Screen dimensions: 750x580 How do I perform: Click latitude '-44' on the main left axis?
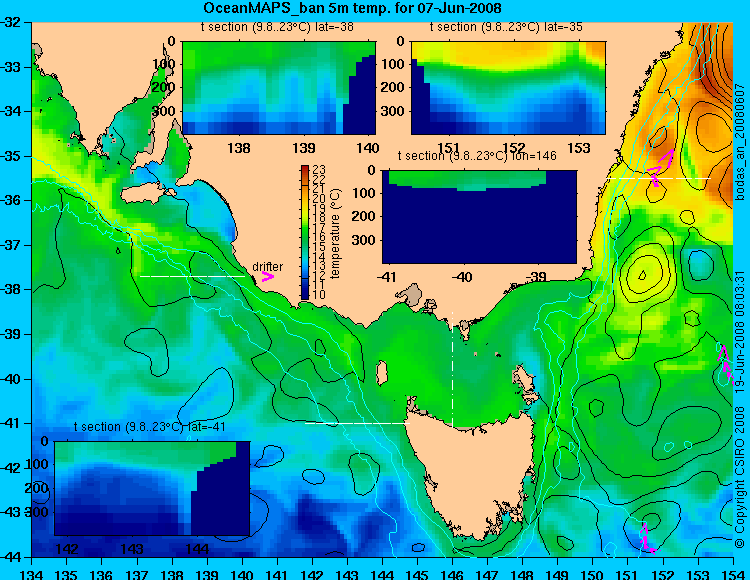[11, 557]
